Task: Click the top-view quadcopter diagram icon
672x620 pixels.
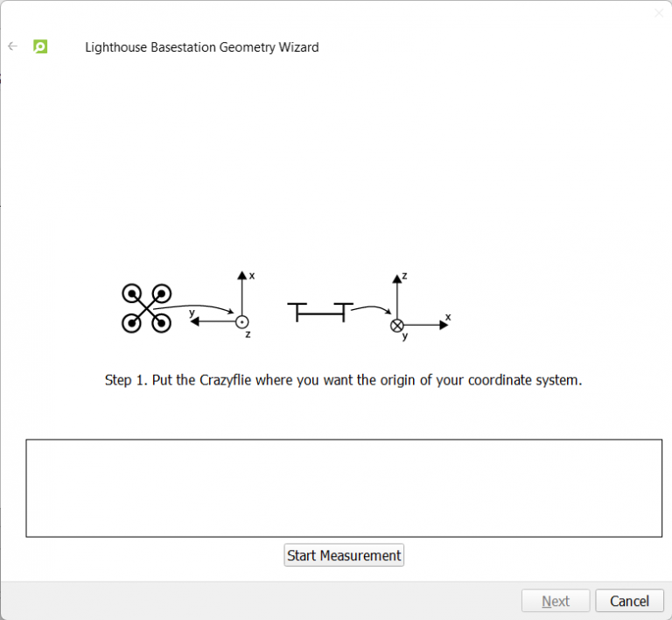Action: [x=146, y=308]
